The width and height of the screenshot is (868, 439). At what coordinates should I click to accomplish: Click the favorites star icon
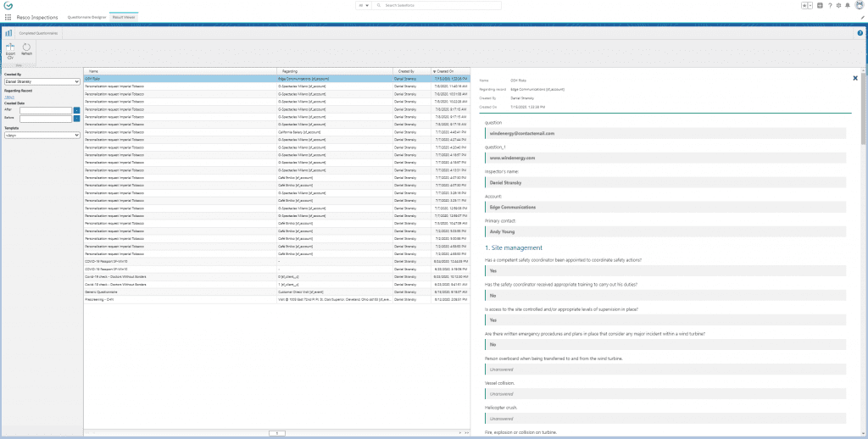pyautogui.click(x=804, y=6)
